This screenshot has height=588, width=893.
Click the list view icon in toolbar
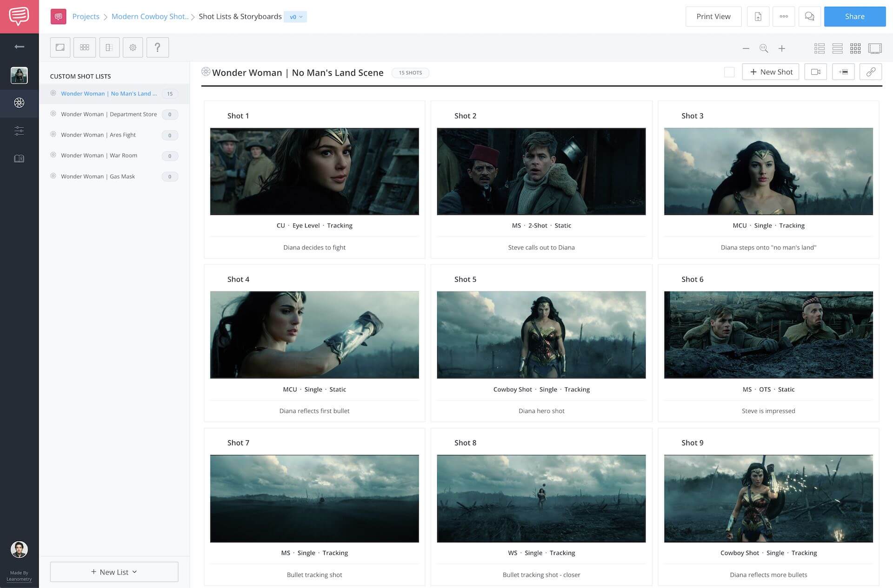pos(837,48)
